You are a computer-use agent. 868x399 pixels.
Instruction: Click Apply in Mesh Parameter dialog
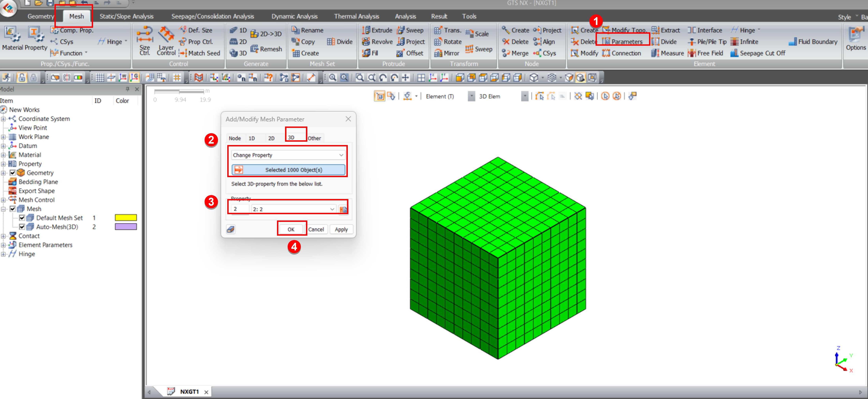341,229
